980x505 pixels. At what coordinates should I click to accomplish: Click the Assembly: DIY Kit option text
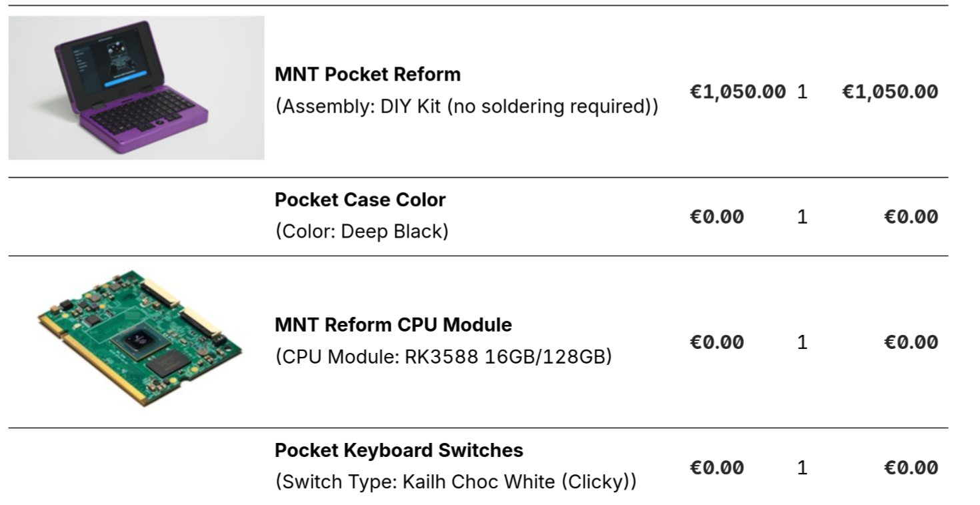pyautogui.click(x=467, y=107)
